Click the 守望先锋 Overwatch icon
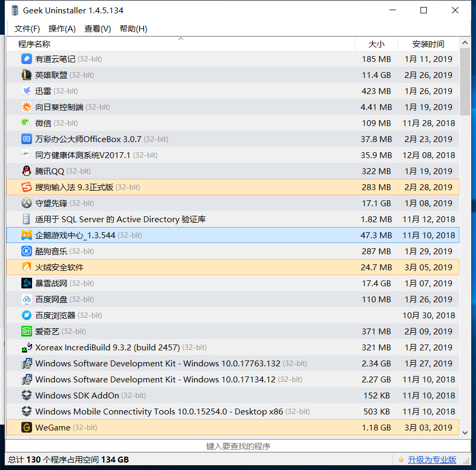The width and height of the screenshot is (476, 470). pos(26,203)
